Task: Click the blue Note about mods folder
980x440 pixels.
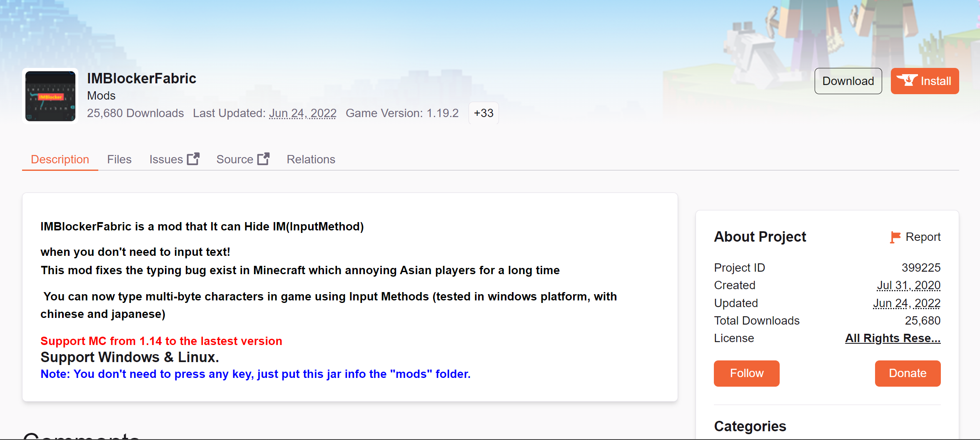Action: (255, 374)
